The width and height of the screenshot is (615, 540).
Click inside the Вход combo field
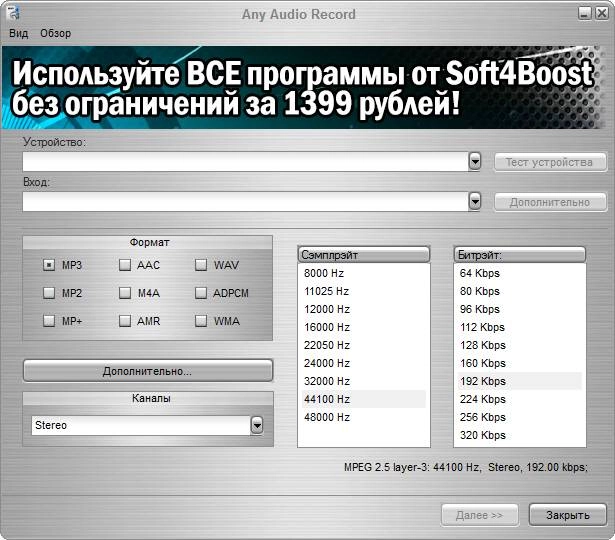246,202
